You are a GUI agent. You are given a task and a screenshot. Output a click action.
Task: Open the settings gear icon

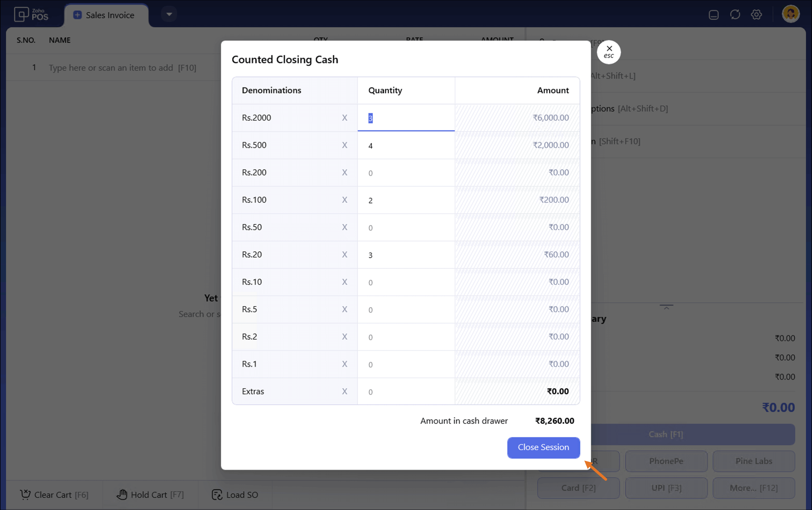click(x=756, y=15)
